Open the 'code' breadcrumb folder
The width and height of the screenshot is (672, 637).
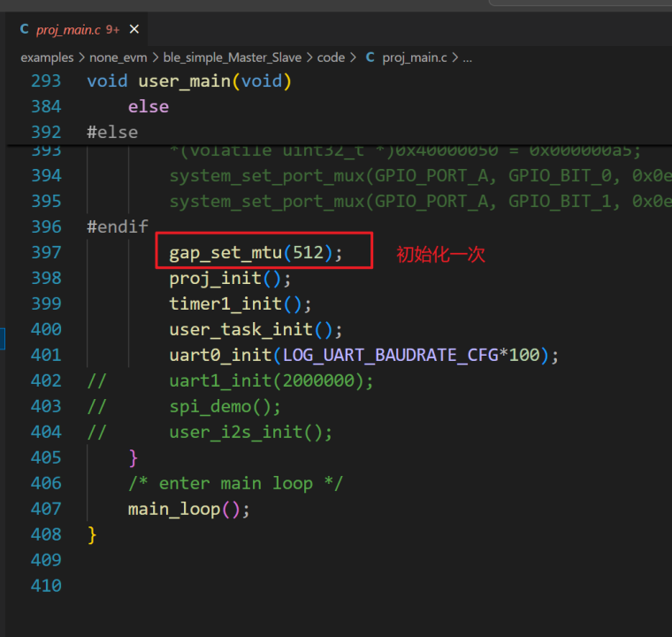(x=331, y=57)
